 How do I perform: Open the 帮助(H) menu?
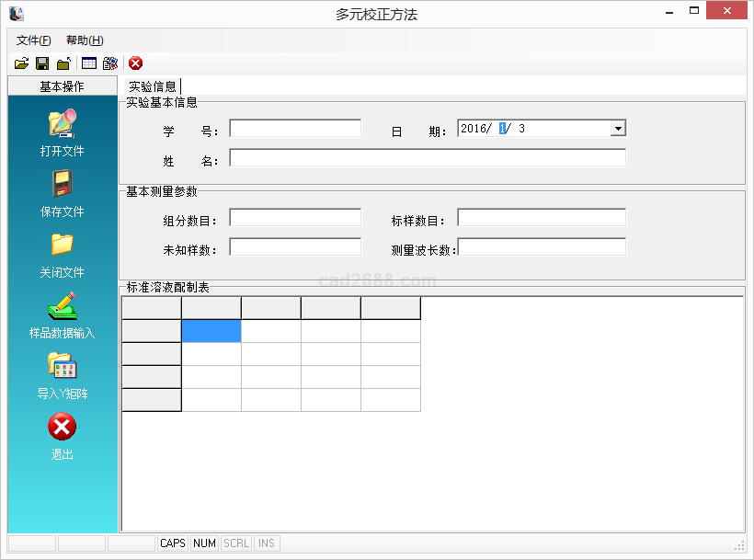click(x=85, y=40)
